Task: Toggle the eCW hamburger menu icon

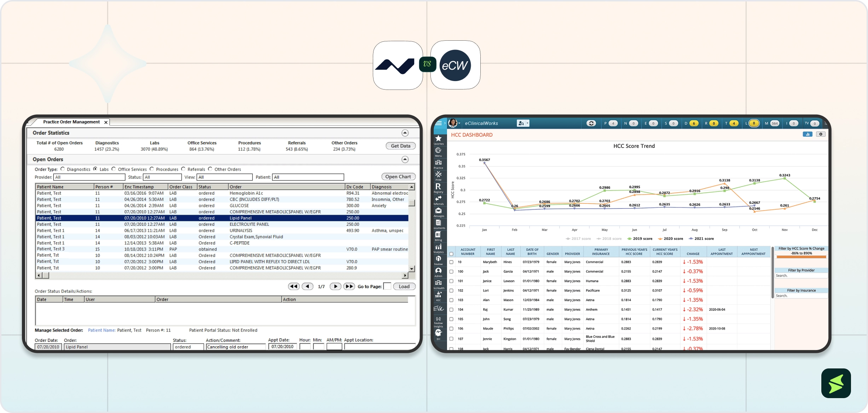Action: (x=439, y=123)
